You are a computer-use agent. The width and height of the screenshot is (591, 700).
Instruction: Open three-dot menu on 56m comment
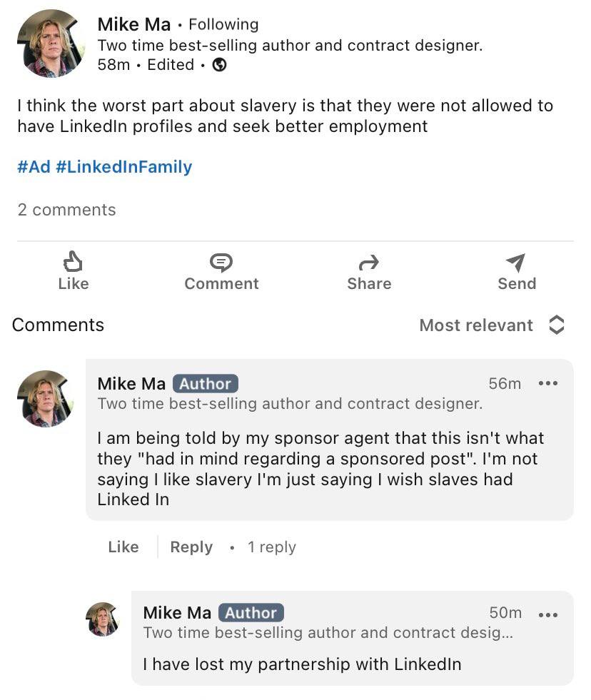(548, 384)
